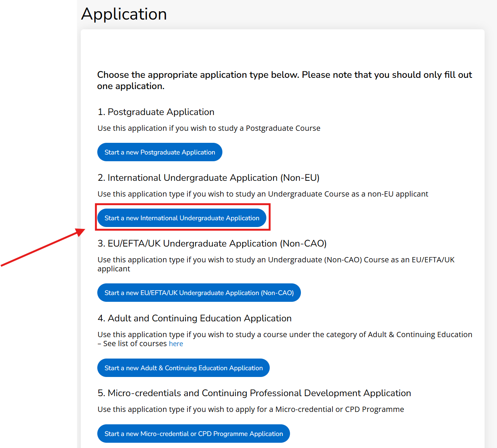Image resolution: width=497 pixels, height=448 pixels.
Task: Click the non-EU applicant description text
Action: 263,194
